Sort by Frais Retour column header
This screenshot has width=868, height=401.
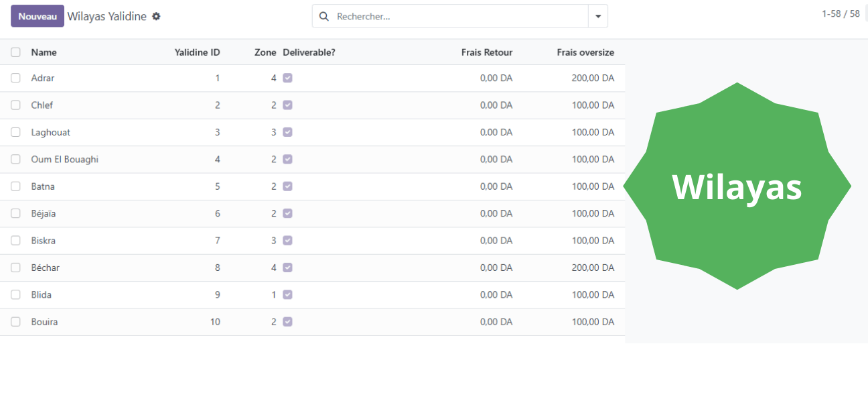pyautogui.click(x=486, y=52)
